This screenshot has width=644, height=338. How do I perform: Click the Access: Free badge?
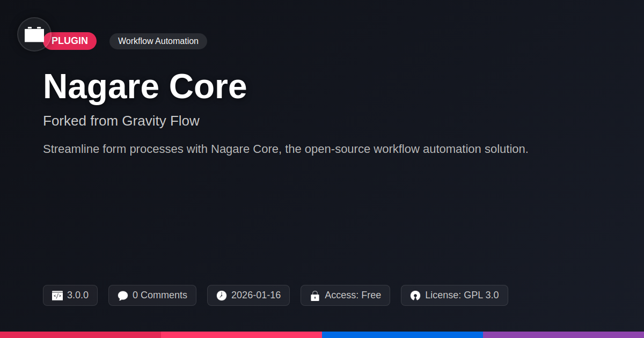345,296
